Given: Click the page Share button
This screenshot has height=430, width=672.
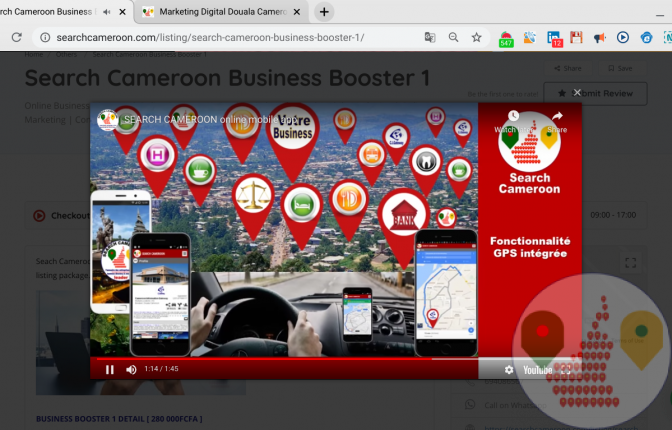Looking at the screenshot, I should pos(568,68).
